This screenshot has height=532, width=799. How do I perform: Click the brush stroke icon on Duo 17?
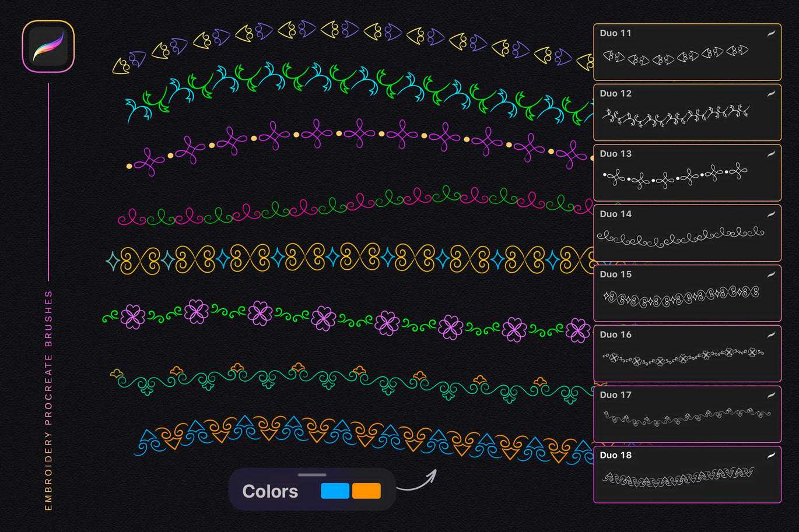pos(770,395)
